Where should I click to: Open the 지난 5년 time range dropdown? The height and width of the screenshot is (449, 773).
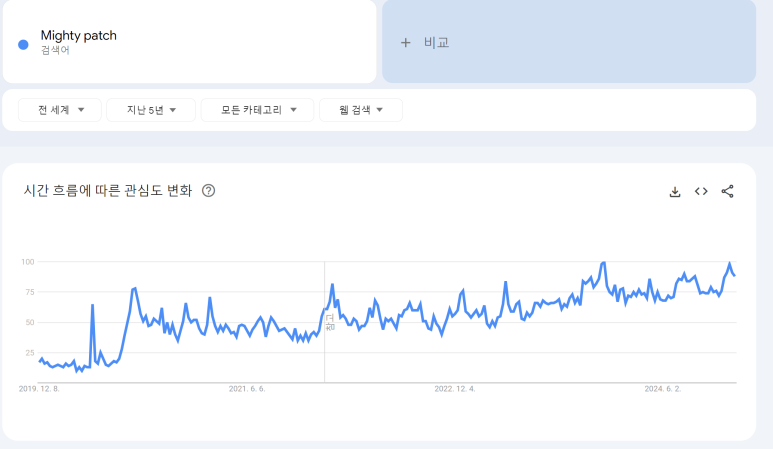pyautogui.click(x=151, y=110)
